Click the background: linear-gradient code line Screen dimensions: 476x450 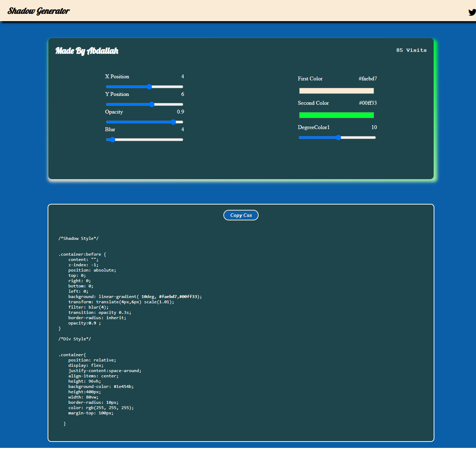tap(135, 297)
